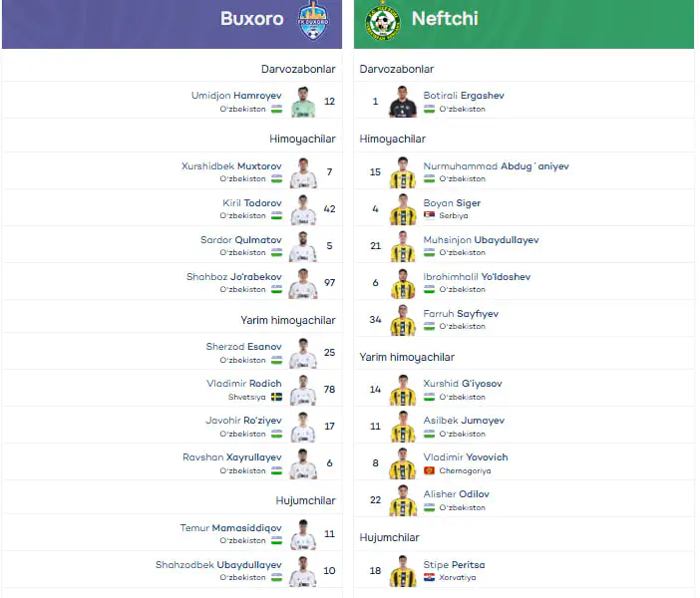700x598 pixels.
Task: Select player Sardor Qulmatov
Action: (241, 239)
